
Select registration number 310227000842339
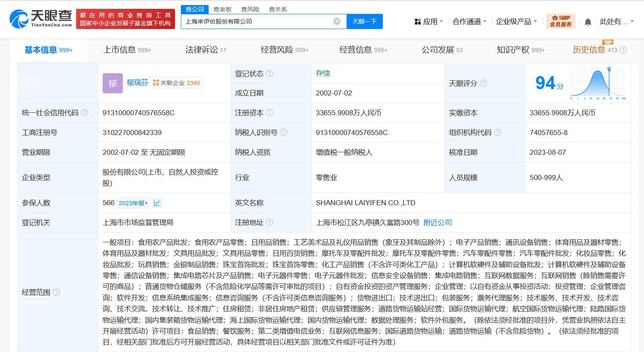click(x=132, y=132)
